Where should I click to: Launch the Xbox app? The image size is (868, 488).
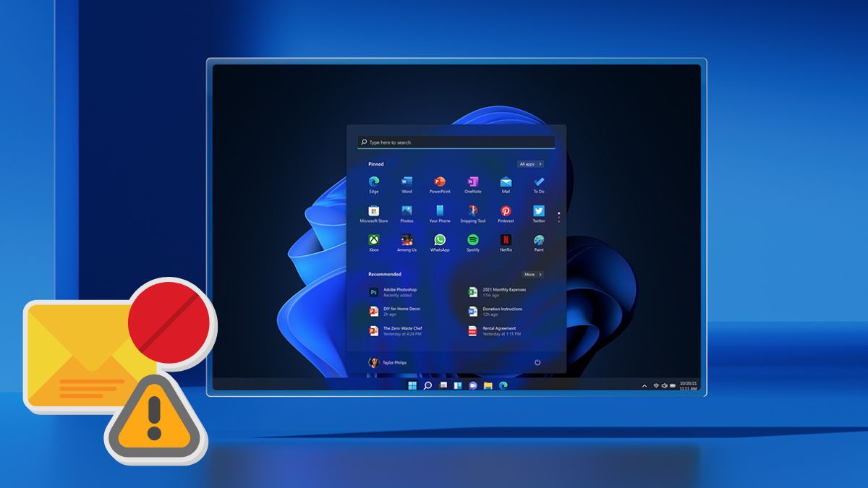pyautogui.click(x=374, y=243)
